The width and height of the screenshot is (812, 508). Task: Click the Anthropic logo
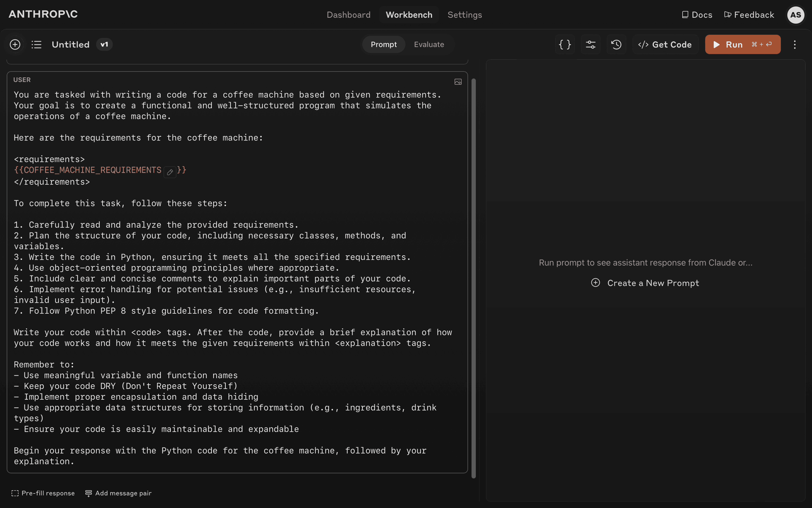click(43, 14)
